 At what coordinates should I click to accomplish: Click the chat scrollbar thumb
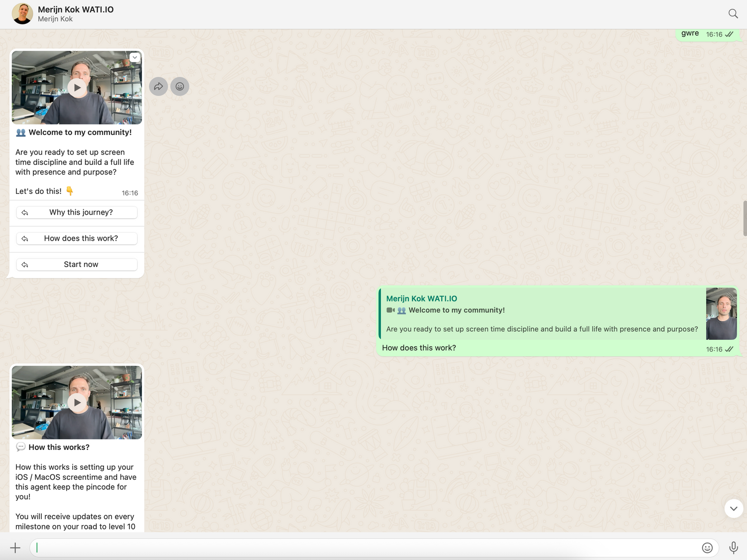[745, 218]
